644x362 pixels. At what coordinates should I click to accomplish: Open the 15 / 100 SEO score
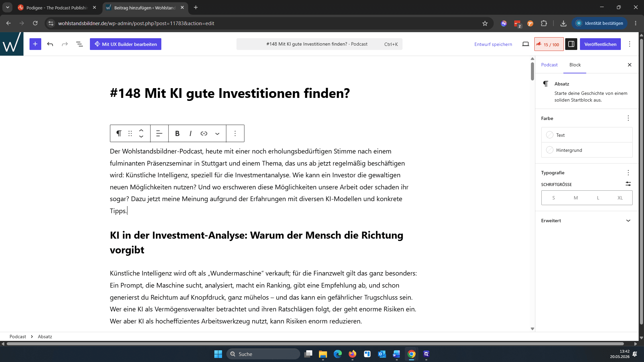point(549,44)
